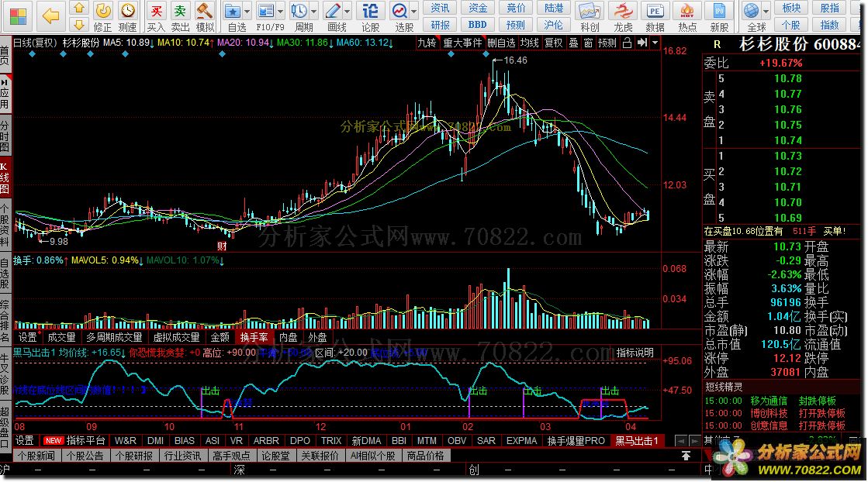Open the 选股 stock screener icon

click(x=399, y=11)
